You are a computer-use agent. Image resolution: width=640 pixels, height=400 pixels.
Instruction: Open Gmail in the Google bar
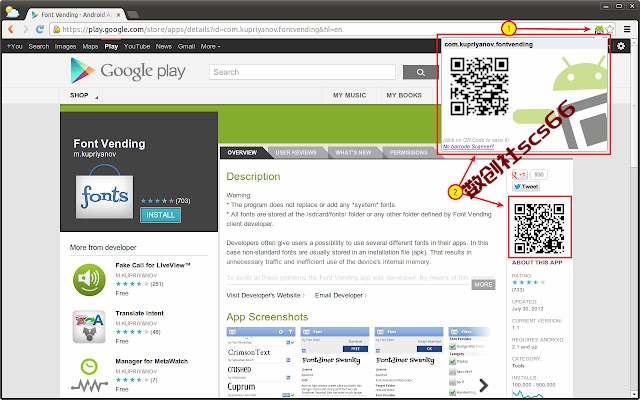(x=186, y=47)
